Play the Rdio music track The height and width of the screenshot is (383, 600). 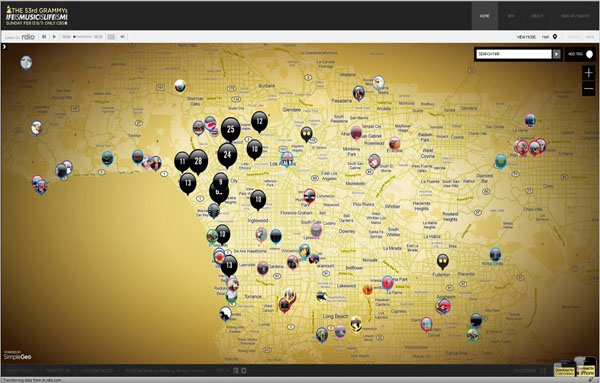point(54,37)
